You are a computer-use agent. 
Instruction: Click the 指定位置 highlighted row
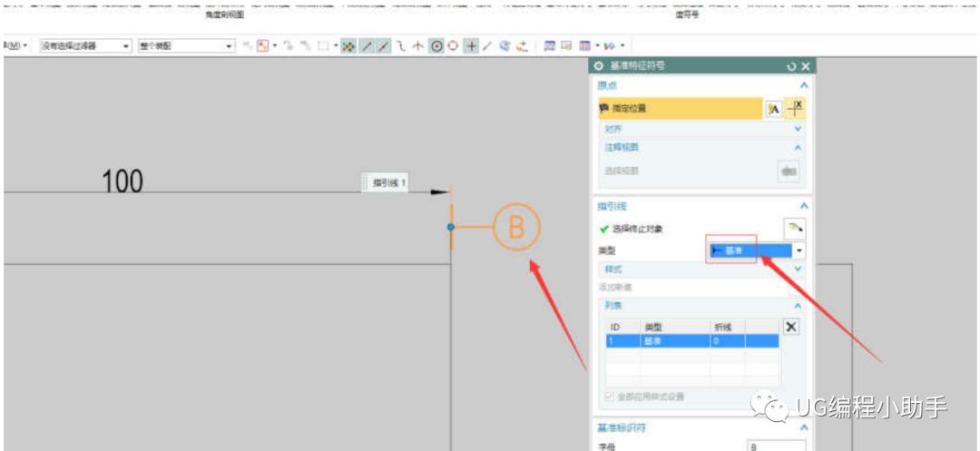point(680,108)
